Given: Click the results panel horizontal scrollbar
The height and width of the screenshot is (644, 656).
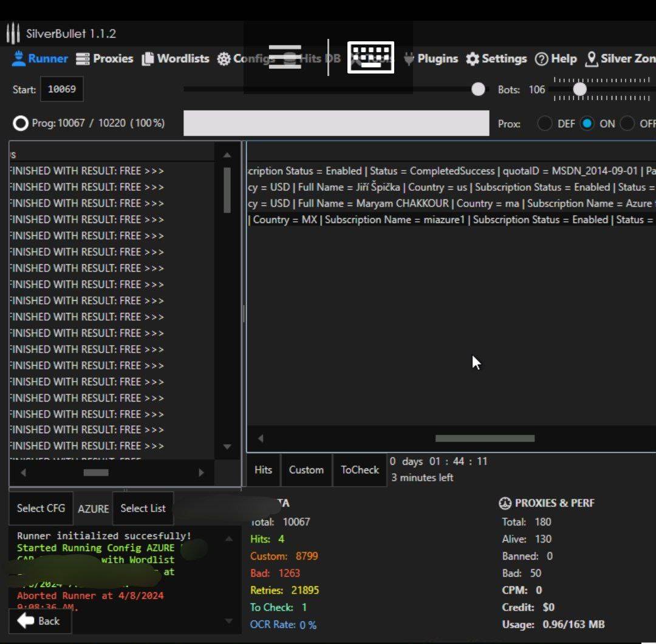Looking at the screenshot, I should coord(485,438).
